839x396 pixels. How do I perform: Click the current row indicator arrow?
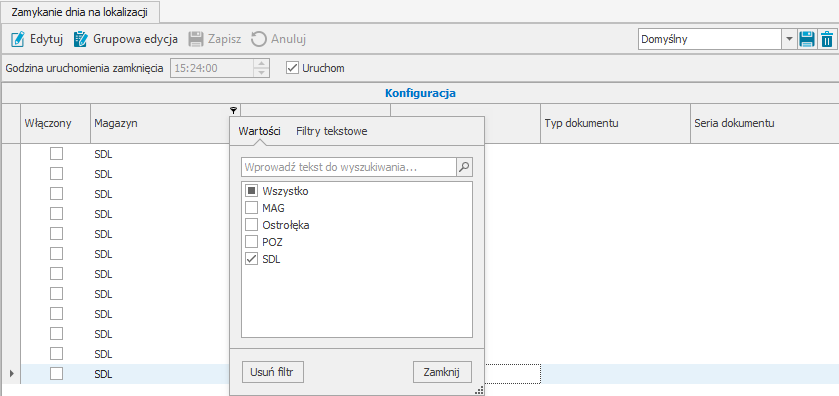pyautogui.click(x=11, y=374)
